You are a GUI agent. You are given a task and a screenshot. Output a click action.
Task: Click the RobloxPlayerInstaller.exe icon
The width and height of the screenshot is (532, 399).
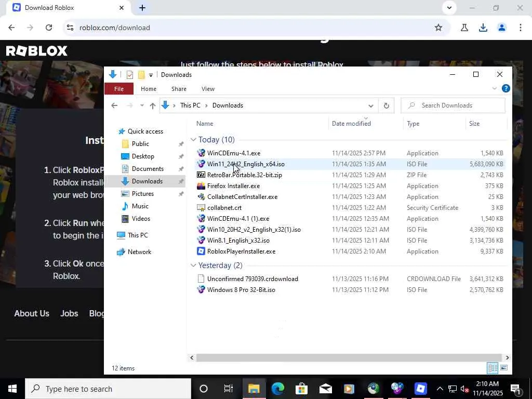point(201,251)
